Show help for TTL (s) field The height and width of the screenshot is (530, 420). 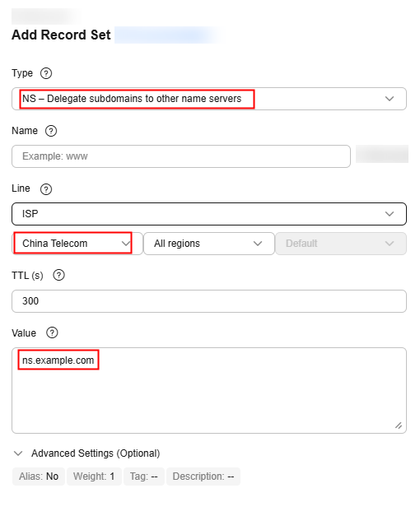58,275
